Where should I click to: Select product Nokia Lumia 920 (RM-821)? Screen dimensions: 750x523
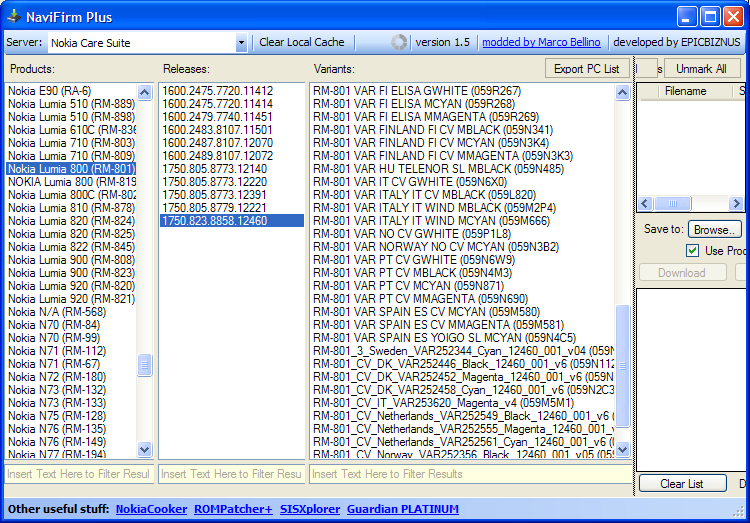tap(71, 299)
